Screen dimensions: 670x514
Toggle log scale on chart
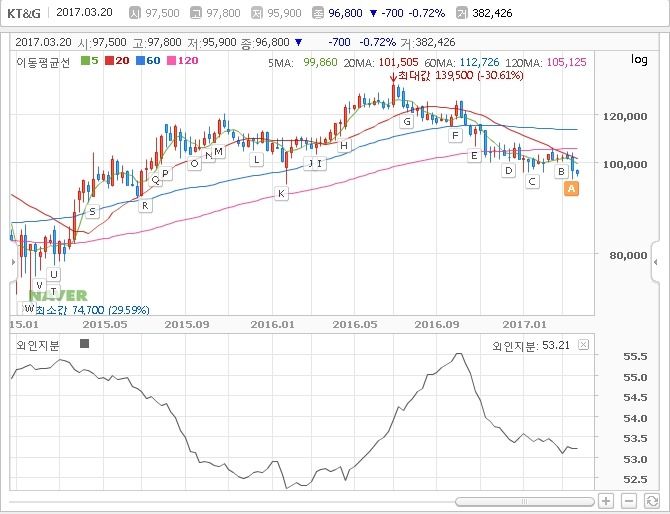click(639, 59)
